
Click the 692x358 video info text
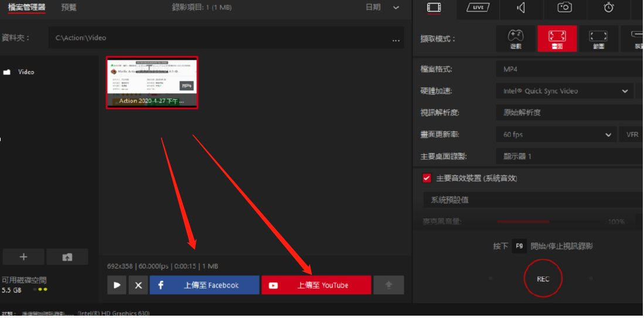(x=163, y=266)
